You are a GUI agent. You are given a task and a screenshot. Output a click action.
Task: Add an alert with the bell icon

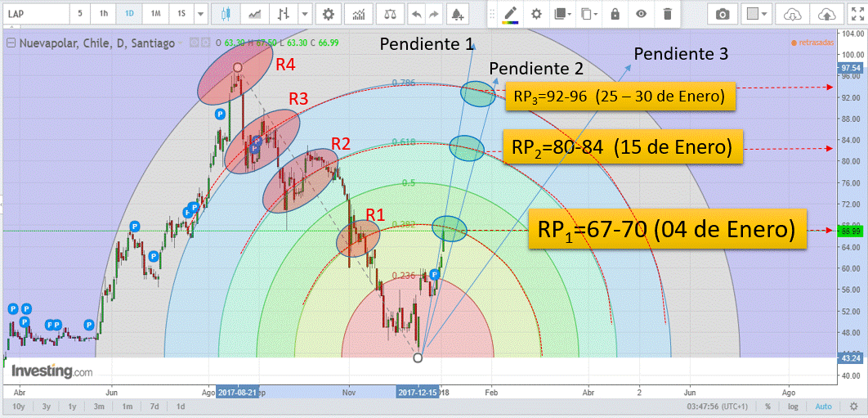pos(457,14)
